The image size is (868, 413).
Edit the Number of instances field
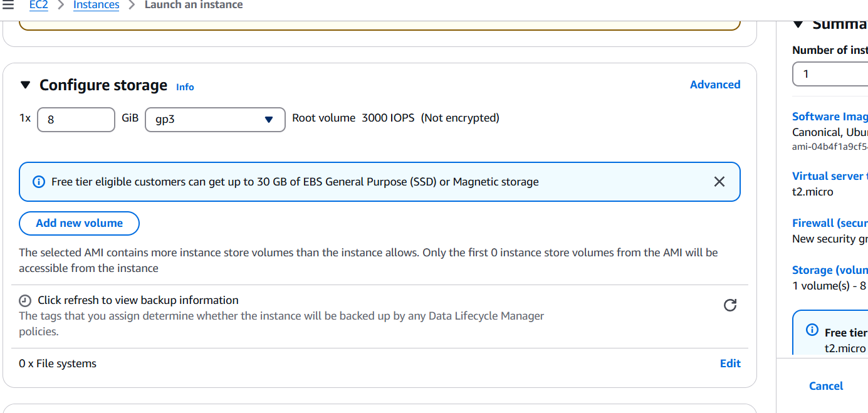point(830,74)
